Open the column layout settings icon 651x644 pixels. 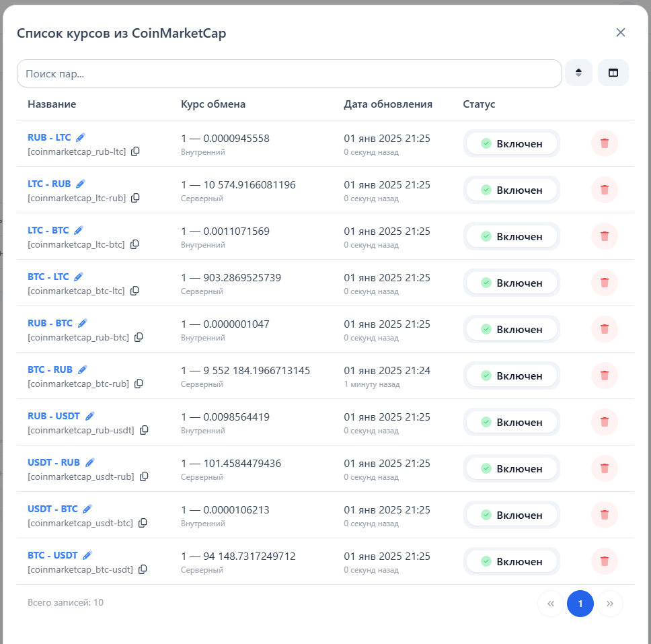pyautogui.click(x=613, y=73)
